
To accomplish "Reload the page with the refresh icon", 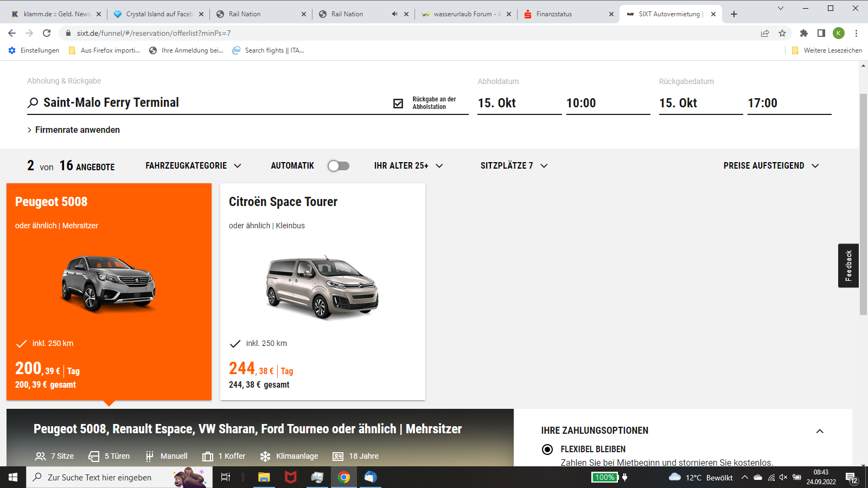I will pos(47,33).
